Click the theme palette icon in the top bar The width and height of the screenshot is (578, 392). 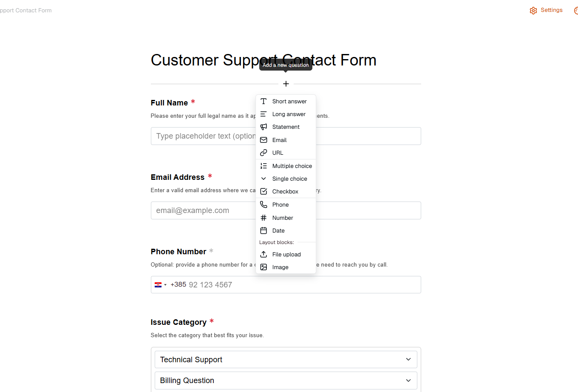pos(576,10)
